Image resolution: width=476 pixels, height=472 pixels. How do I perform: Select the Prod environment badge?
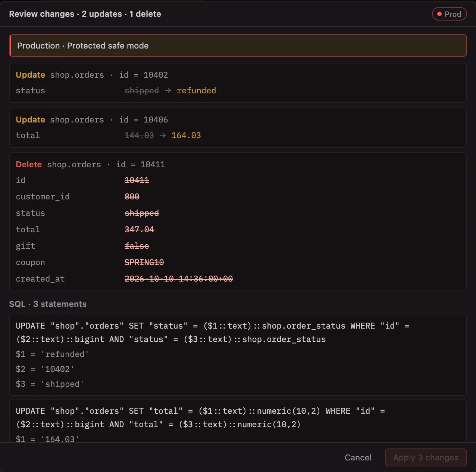449,14
